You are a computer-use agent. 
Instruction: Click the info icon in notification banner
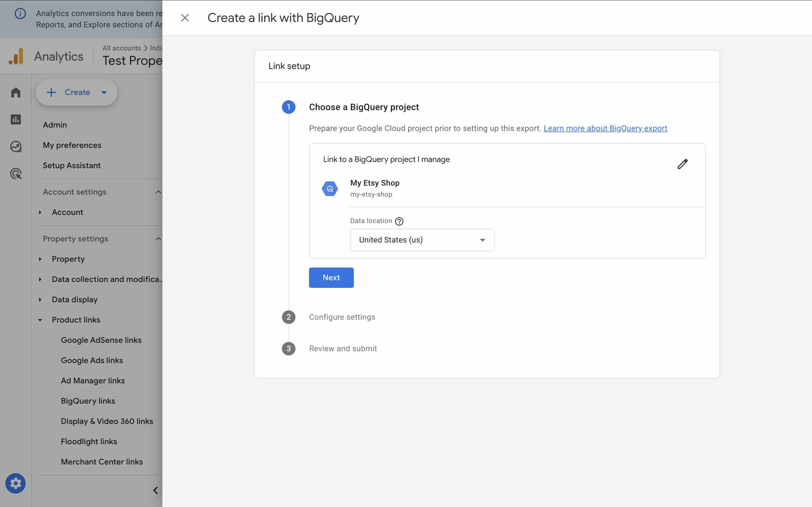[x=20, y=14]
